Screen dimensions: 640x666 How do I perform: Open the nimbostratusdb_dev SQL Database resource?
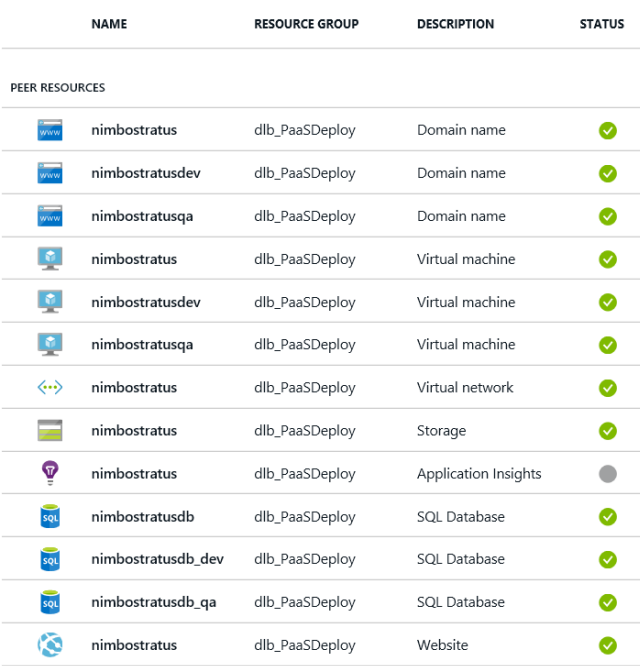(x=158, y=559)
